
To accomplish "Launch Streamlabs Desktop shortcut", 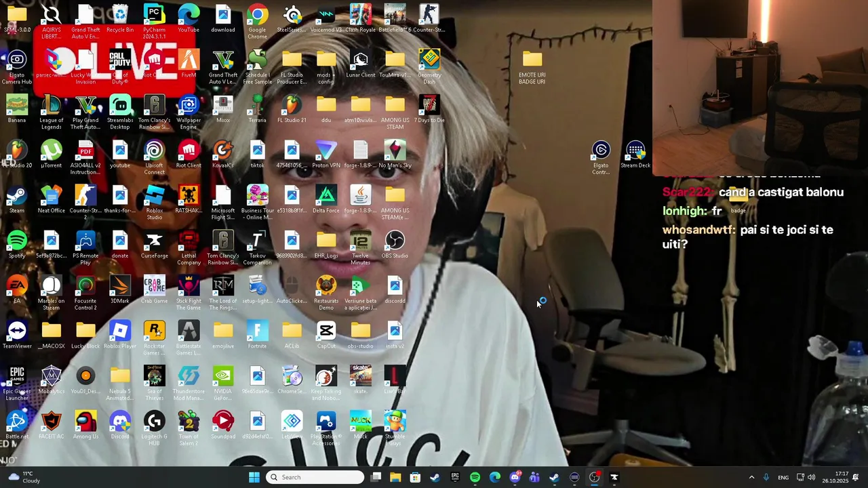I will pyautogui.click(x=120, y=113).
